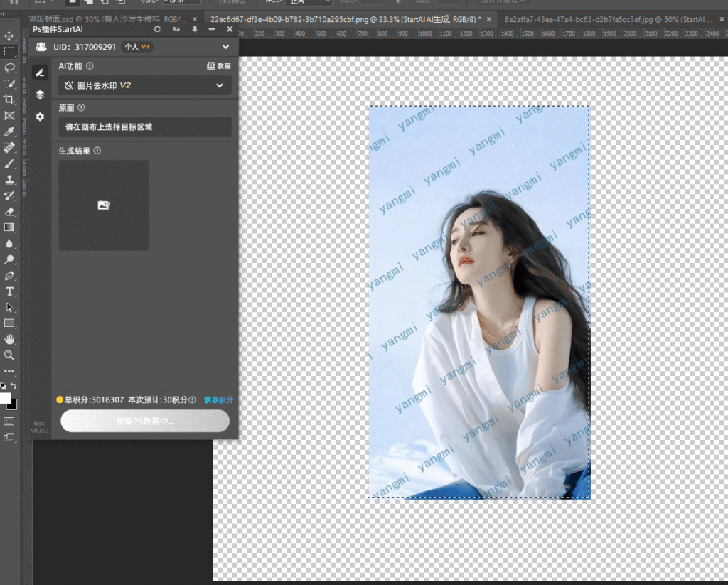Select the Horizontal Type tool

(10, 291)
